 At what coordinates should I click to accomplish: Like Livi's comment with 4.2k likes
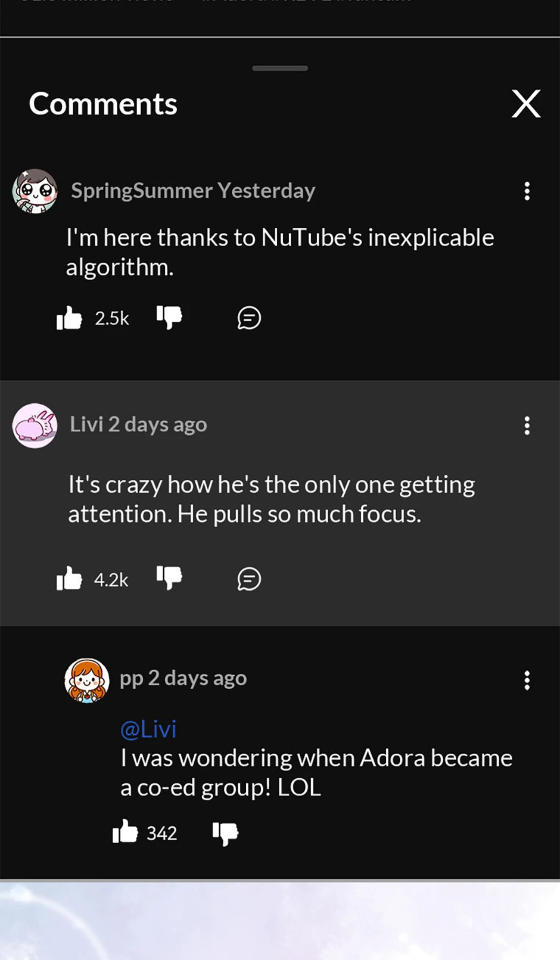[x=69, y=579]
